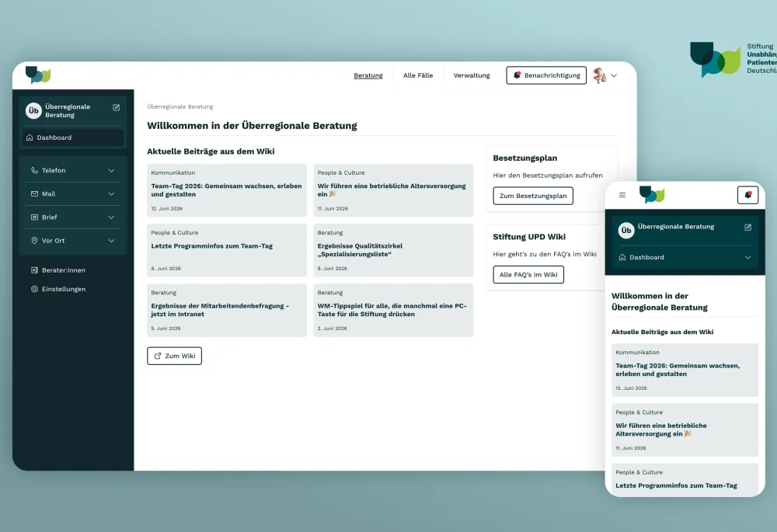Open article WM-Tippspiel für alle
777x532 pixels.
pyautogui.click(x=393, y=310)
